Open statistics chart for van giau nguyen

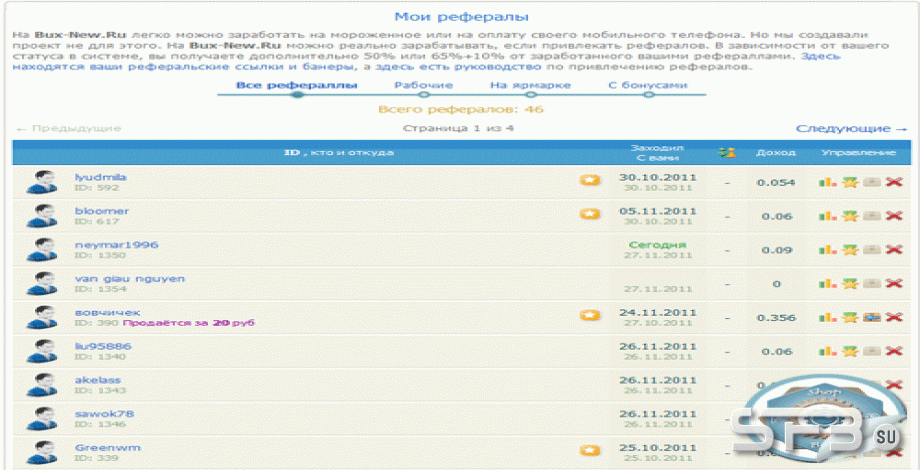(x=828, y=284)
